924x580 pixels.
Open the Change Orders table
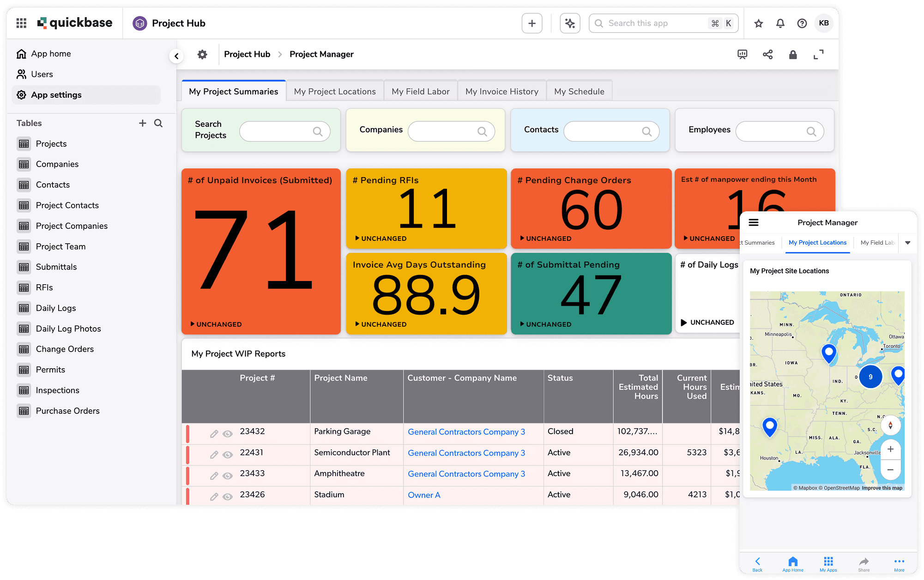[x=55, y=349]
